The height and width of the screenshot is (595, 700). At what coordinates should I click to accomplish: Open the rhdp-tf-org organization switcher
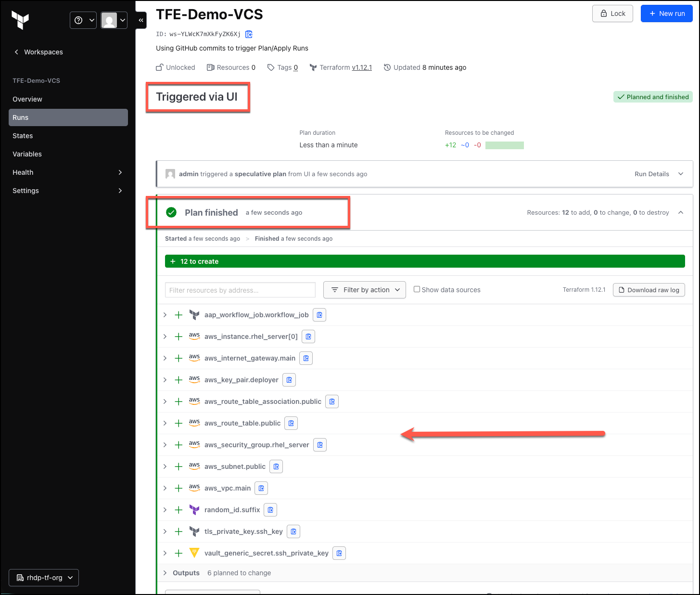click(44, 578)
